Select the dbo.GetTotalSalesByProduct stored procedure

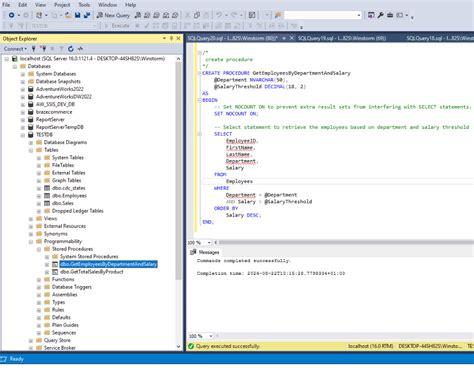pos(91,272)
